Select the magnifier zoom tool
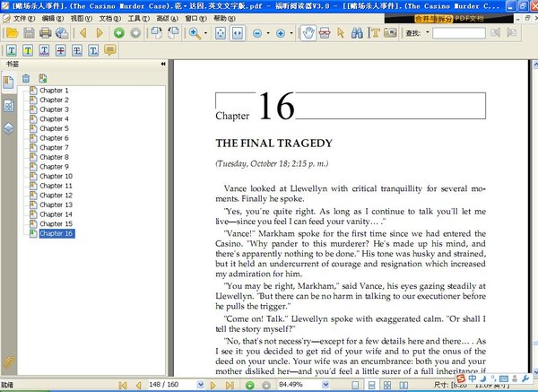The height and width of the screenshot is (392, 538). pos(195,33)
